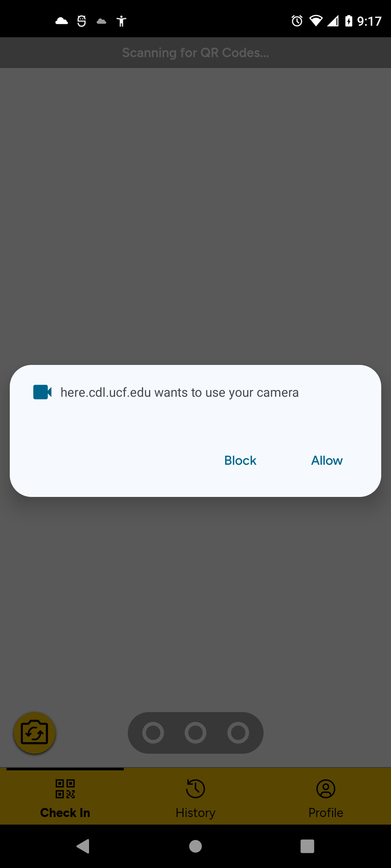Image resolution: width=391 pixels, height=868 pixels.
Task: Tap Android back navigation button
Action: coord(83,846)
